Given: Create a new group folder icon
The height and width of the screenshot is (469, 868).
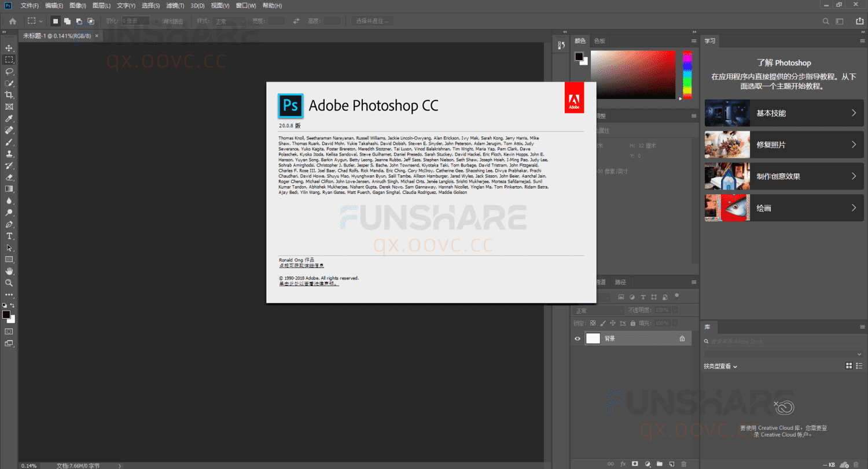Looking at the screenshot, I should click(x=659, y=464).
